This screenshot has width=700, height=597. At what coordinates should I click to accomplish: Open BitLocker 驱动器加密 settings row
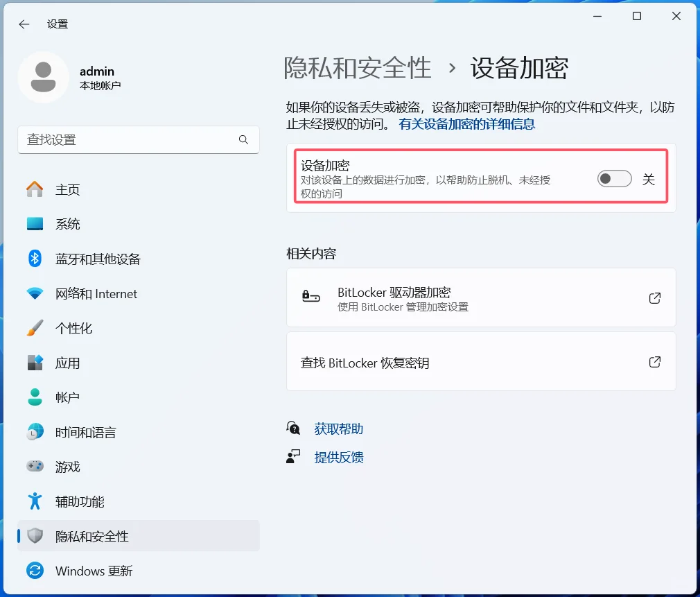tap(481, 297)
